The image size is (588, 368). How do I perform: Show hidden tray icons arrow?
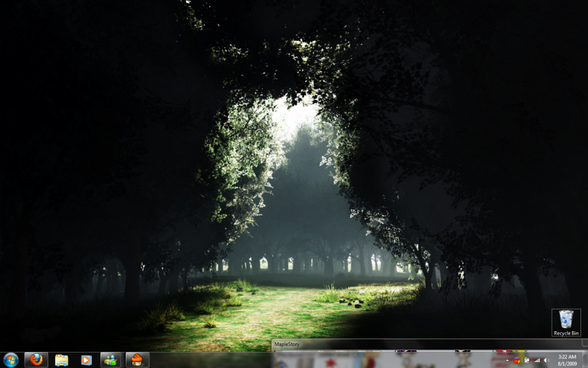[x=508, y=361]
